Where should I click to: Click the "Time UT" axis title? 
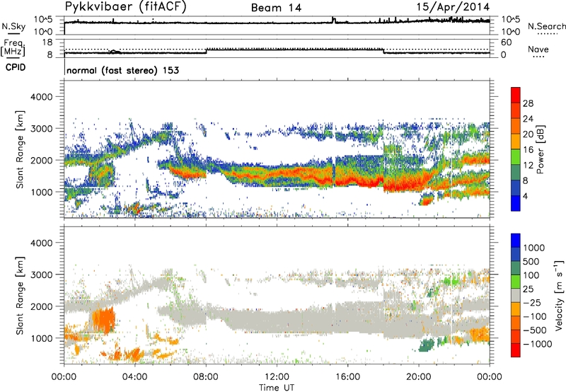[277, 388]
